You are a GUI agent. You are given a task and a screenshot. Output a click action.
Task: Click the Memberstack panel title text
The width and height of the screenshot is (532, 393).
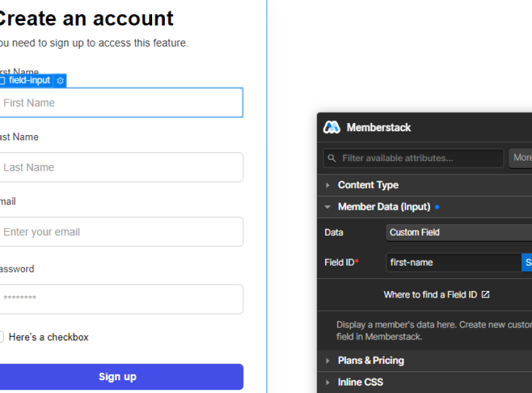pos(379,127)
